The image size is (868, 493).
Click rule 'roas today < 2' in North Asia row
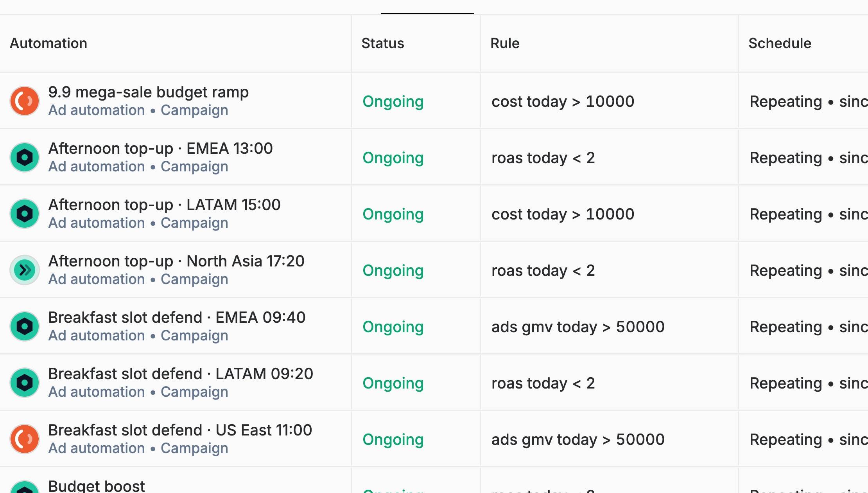(x=543, y=271)
